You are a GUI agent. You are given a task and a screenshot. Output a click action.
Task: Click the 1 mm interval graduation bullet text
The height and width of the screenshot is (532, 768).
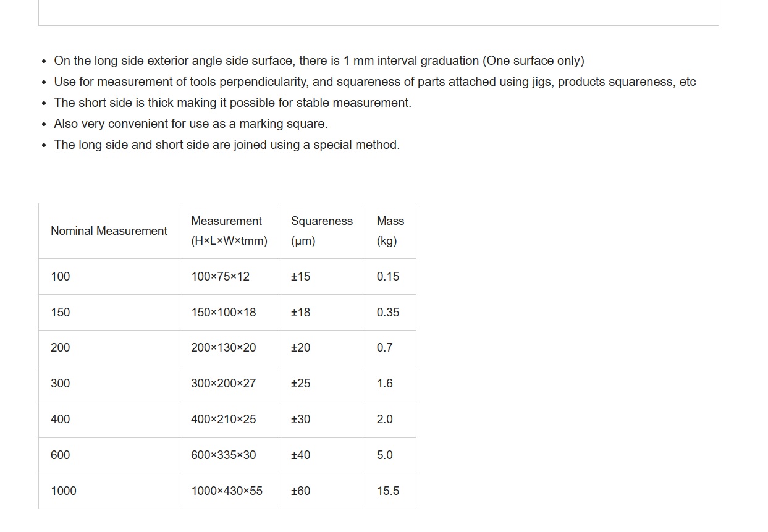(x=319, y=61)
